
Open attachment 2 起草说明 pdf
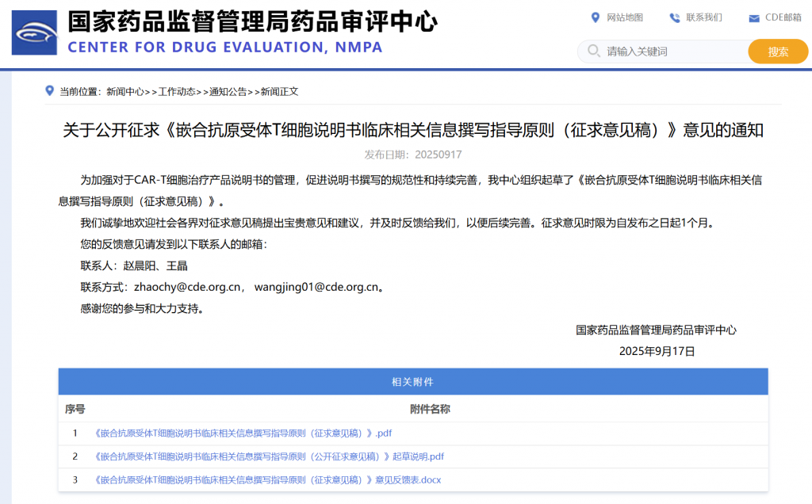268,456
